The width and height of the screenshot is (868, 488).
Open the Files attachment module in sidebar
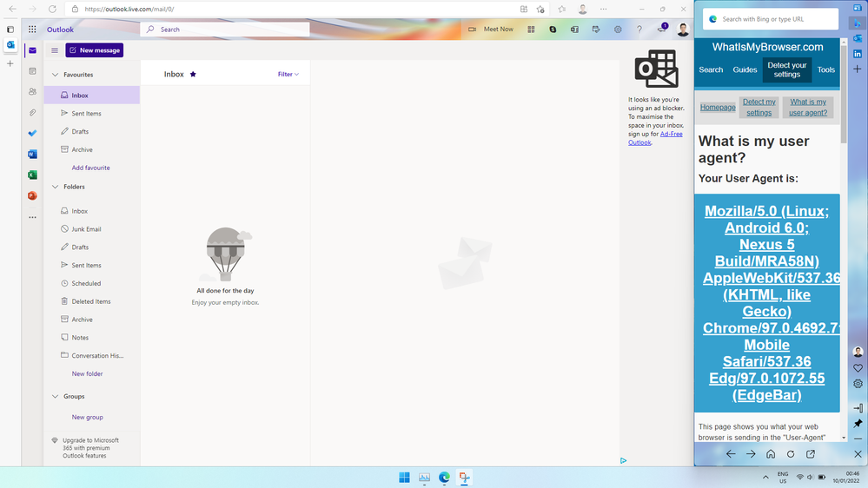pos(33,112)
